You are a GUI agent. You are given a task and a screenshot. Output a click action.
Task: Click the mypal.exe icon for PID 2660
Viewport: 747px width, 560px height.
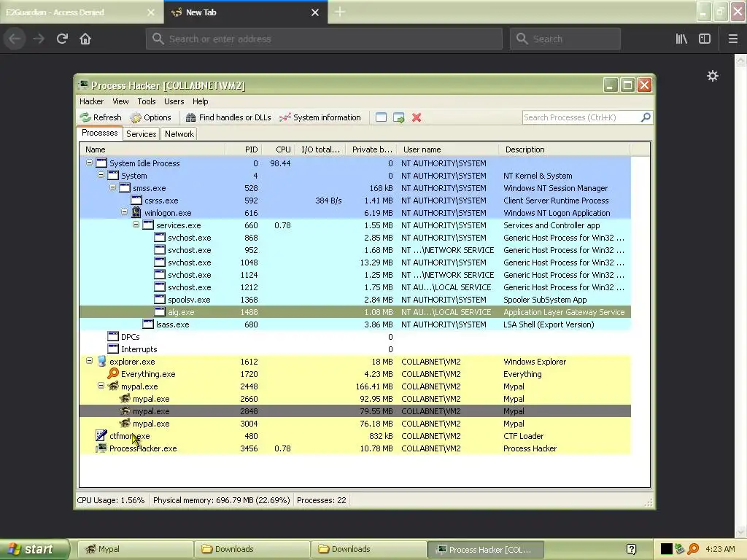click(125, 399)
